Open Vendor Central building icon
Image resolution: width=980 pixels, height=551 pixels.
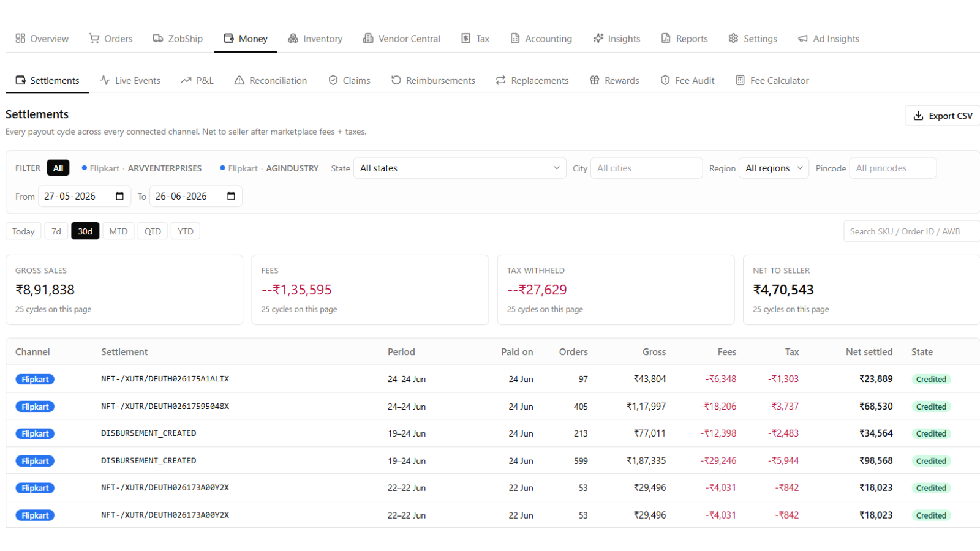click(x=368, y=39)
